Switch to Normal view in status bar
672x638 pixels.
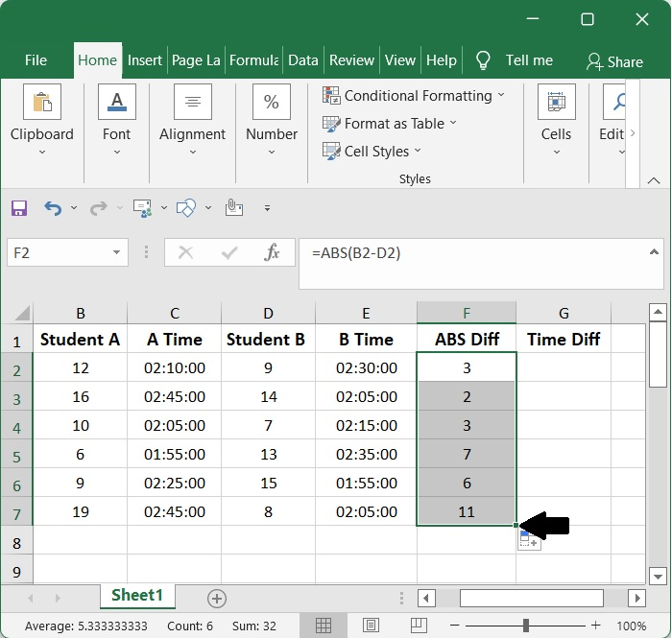[324, 626]
